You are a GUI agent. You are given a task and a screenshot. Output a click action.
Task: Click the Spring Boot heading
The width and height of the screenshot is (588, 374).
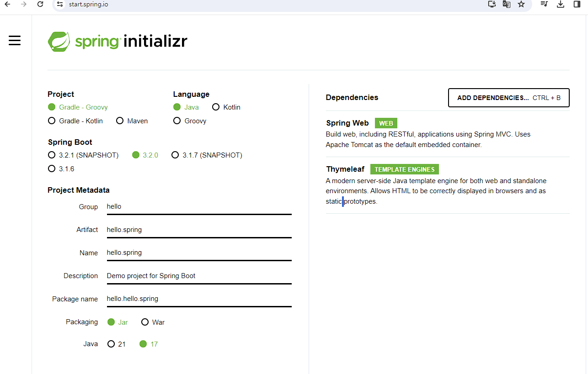coord(70,142)
